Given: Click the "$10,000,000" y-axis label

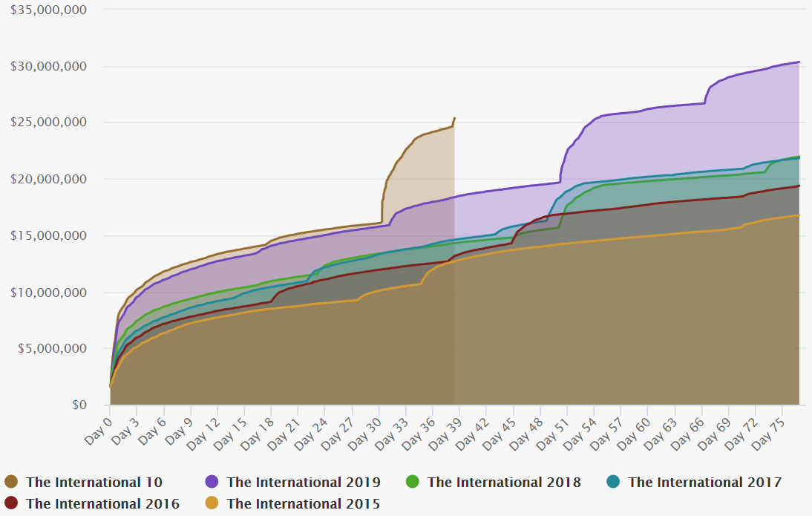Looking at the screenshot, I should tap(49, 293).
